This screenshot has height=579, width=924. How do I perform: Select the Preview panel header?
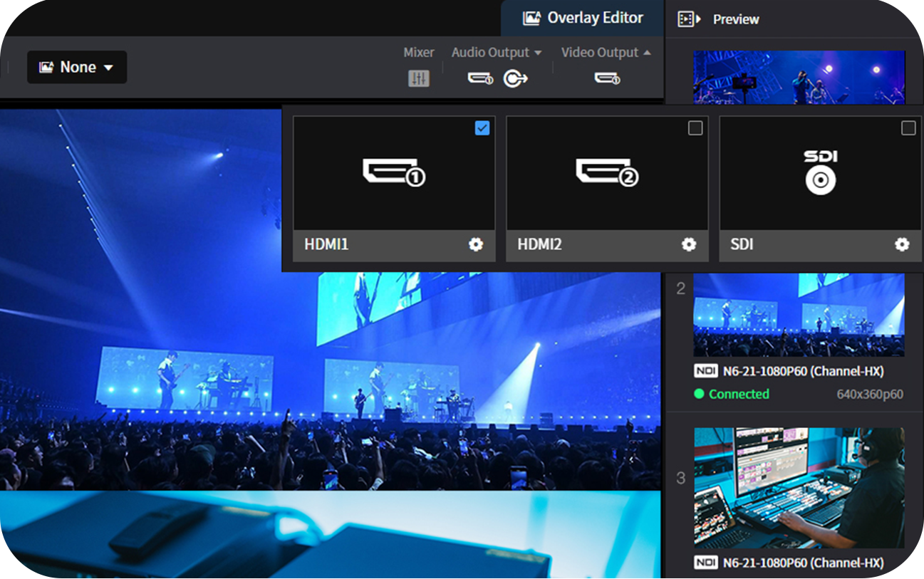pos(736,19)
